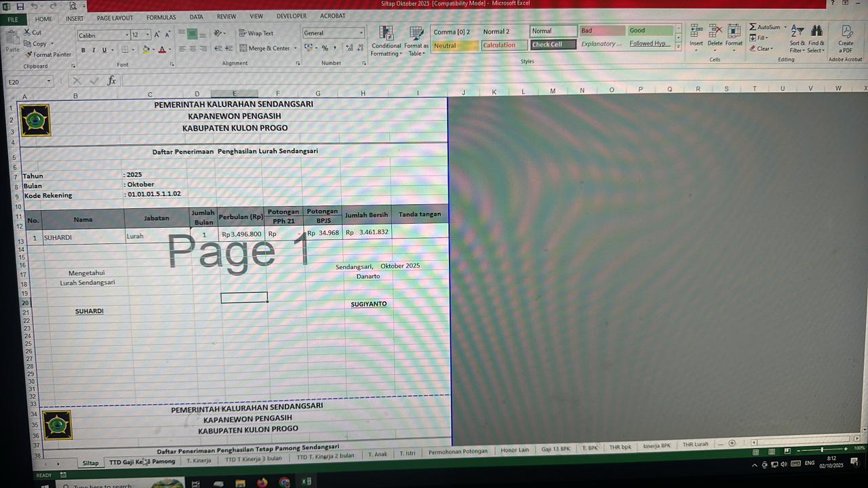Viewport: 868px width, 488px height.
Task: Click the Merge & Center button
Action: [264, 48]
